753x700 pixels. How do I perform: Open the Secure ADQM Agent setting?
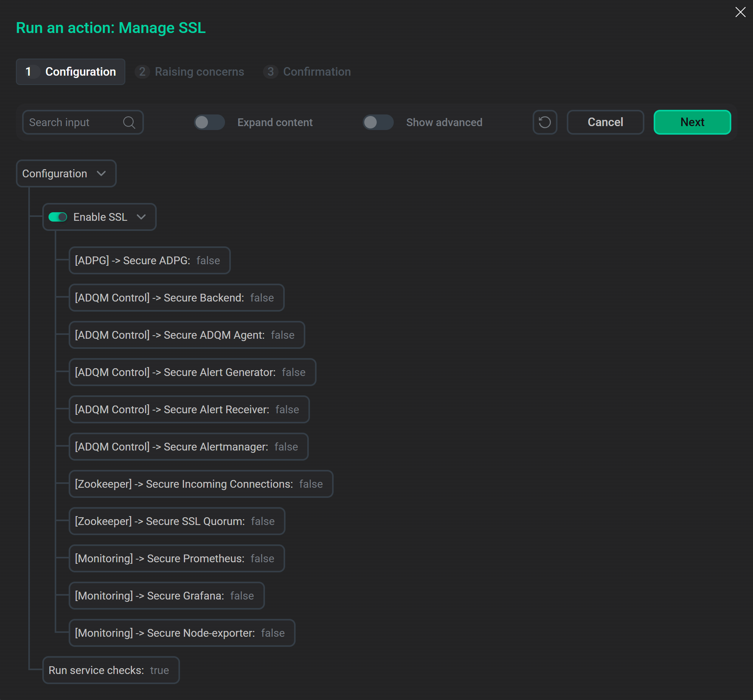187,335
